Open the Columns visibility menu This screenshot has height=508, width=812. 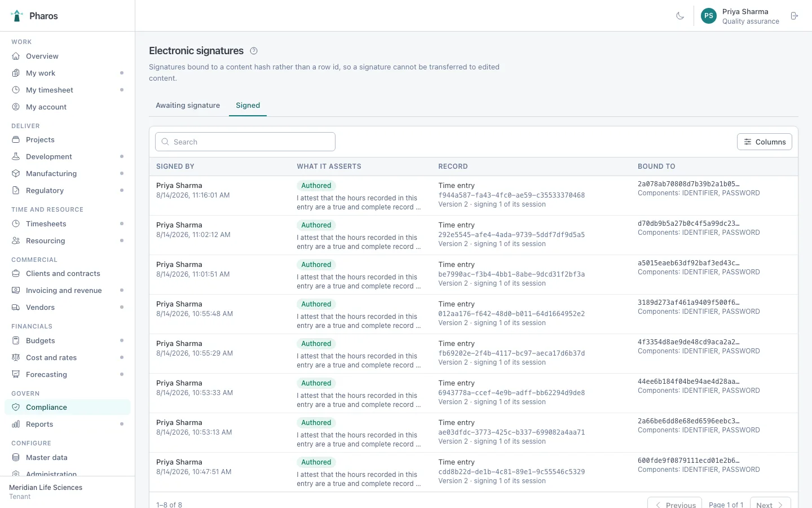click(765, 142)
